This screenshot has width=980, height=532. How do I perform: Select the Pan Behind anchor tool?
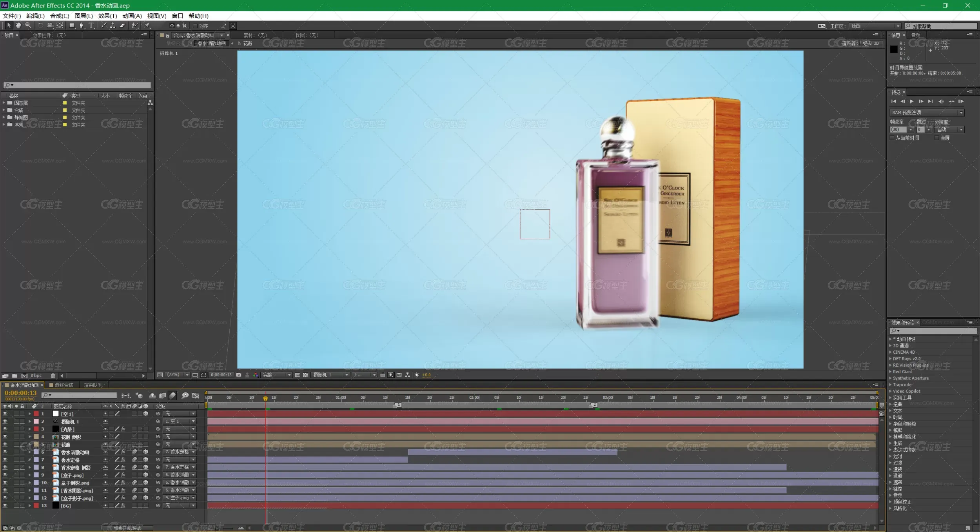(x=60, y=25)
